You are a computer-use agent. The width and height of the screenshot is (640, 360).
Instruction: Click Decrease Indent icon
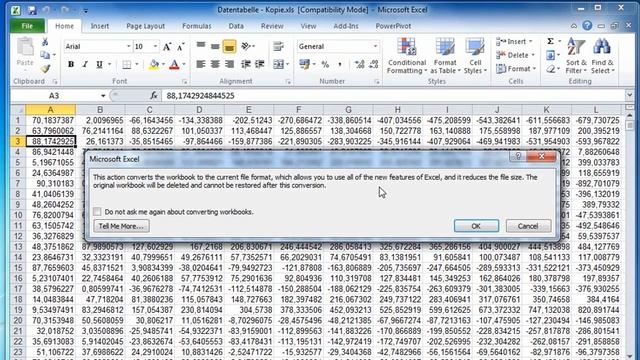tap(246, 64)
